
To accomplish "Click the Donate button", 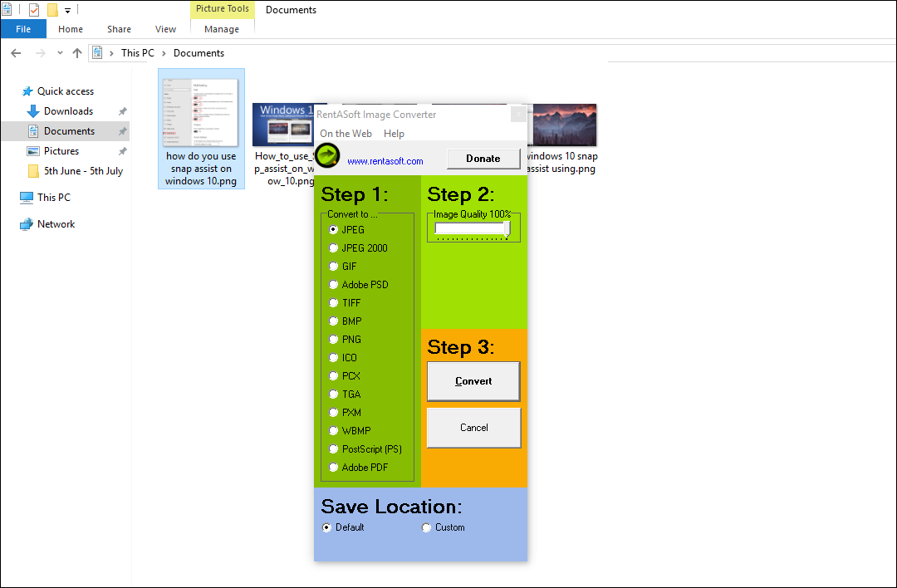I will click(x=483, y=159).
